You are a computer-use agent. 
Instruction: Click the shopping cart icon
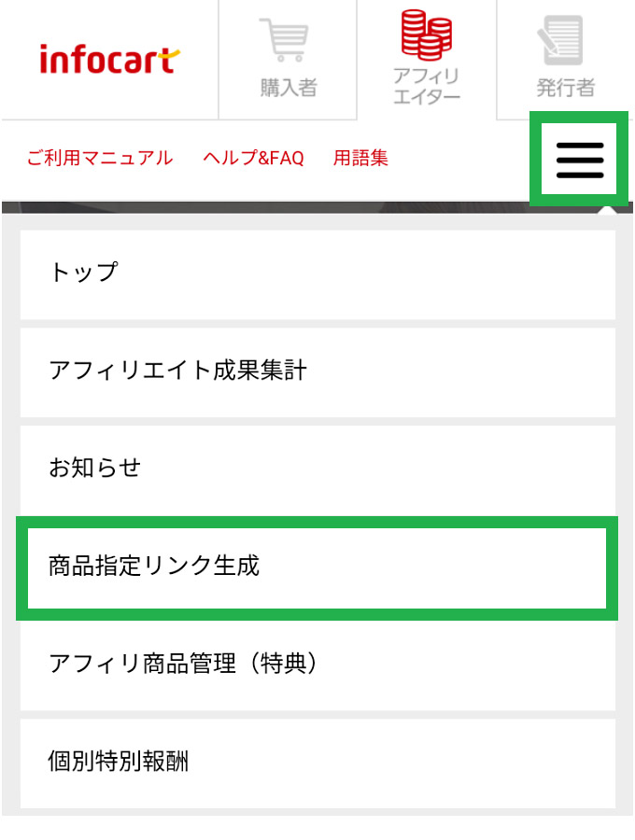tap(288, 41)
